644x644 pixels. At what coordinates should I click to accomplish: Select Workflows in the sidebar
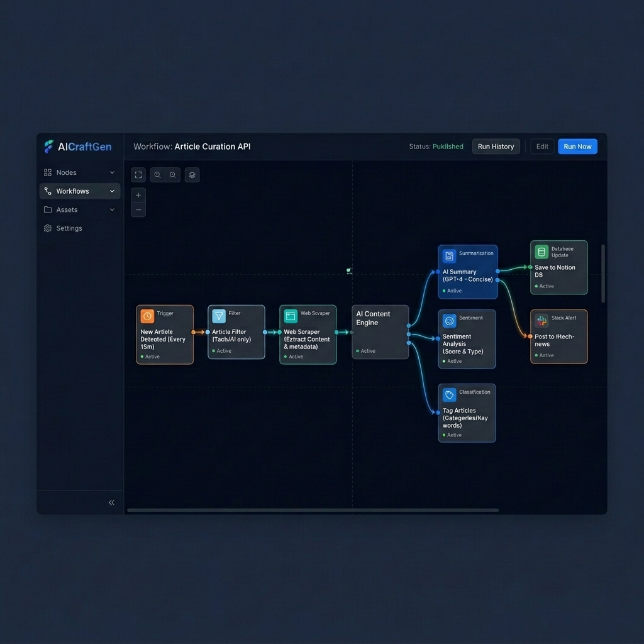pos(80,191)
